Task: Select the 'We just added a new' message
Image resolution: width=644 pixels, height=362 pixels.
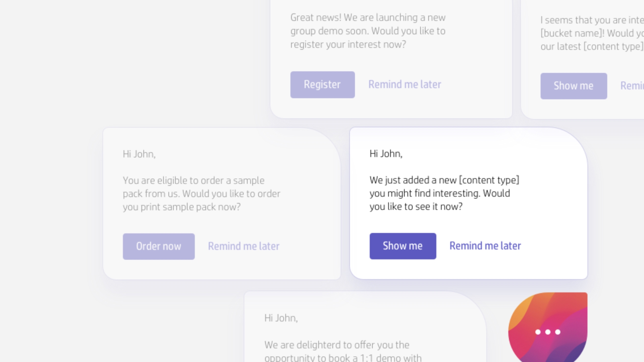Action: [x=444, y=193]
